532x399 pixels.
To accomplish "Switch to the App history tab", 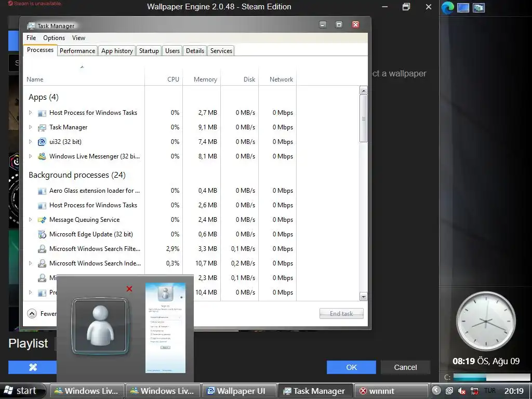I will (117, 51).
